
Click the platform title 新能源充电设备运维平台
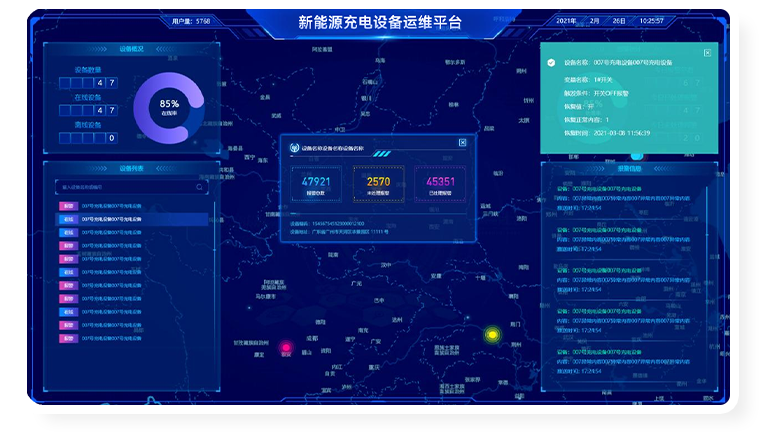380,22
